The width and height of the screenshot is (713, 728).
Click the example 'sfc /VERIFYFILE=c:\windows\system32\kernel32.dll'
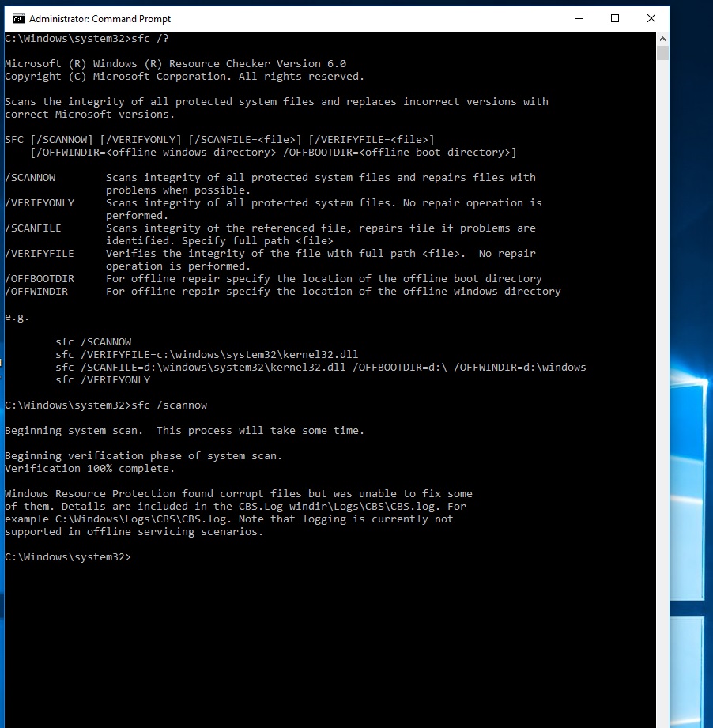click(206, 355)
